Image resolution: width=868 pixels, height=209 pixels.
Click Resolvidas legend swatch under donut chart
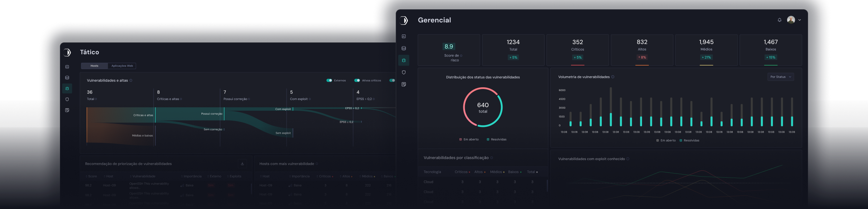tap(488, 139)
